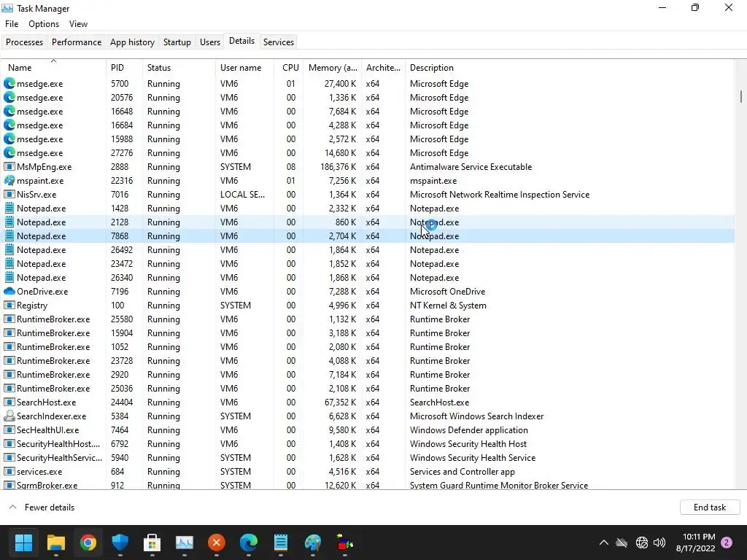Select Notepad.exe row with PID 26492
The image size is (747, 560).
pos(368,249)
